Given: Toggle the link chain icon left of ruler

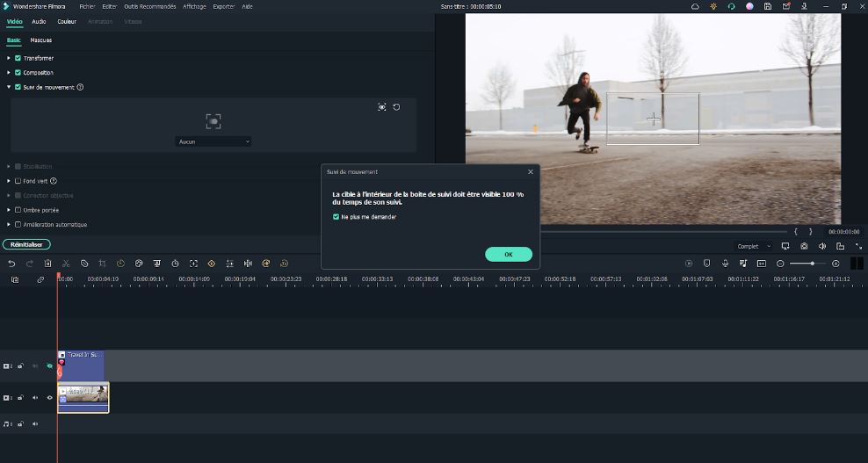Looking at the screenshot, I should tap(40, 279).
